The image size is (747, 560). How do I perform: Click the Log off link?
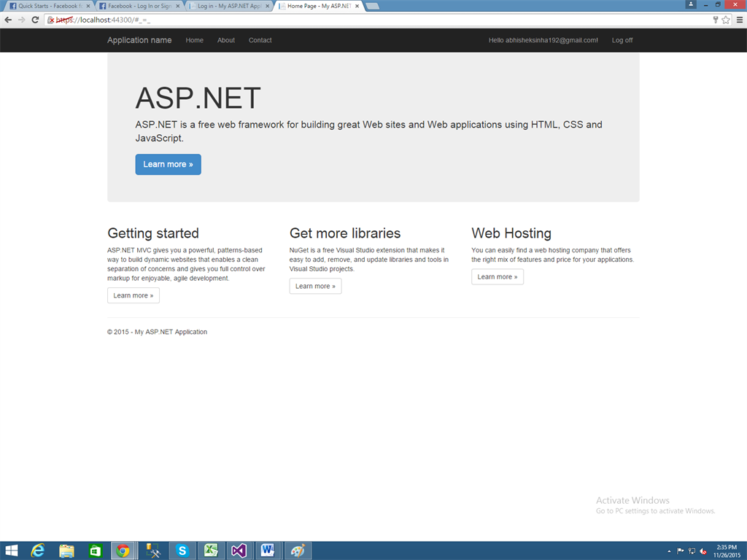coord(622,41)
